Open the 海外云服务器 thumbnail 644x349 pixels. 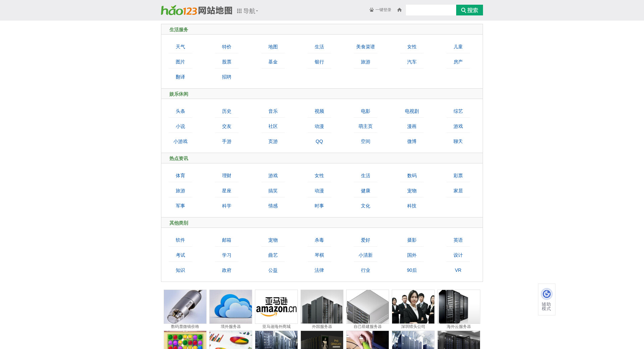point(459,307)
